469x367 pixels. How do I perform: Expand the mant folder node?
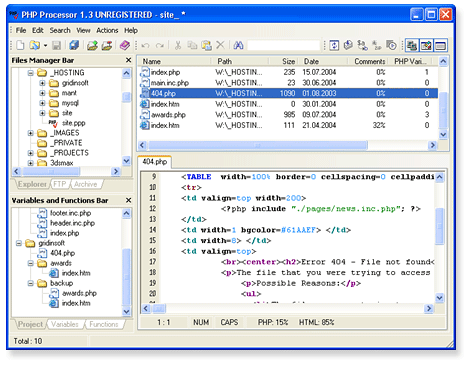click(x=42, y=93)
